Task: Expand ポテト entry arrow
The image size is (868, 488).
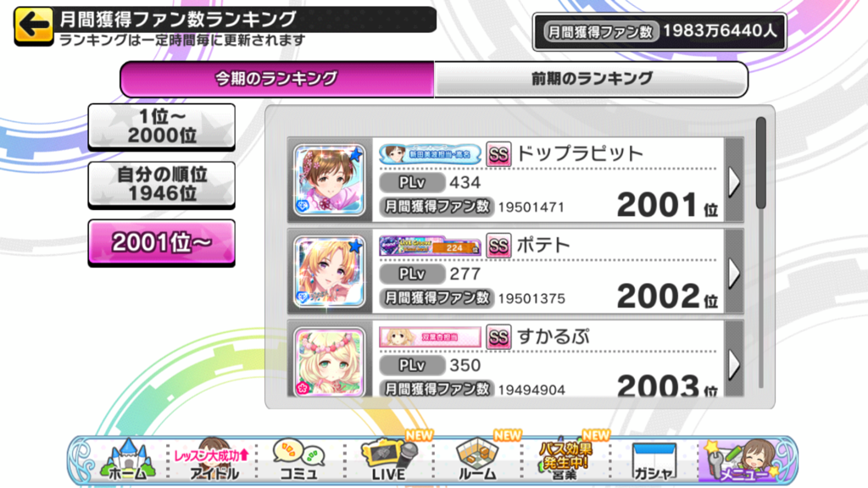Action: pos(734,272)
